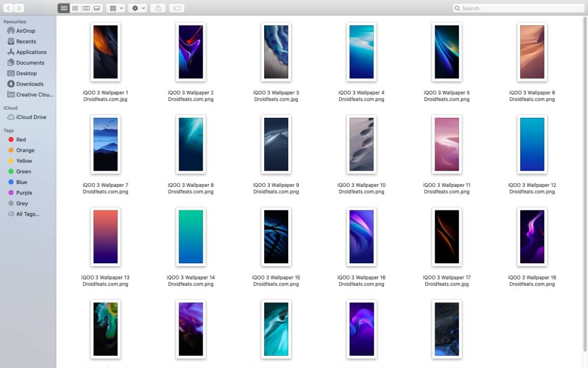Filter by the Red tag
The height and width of the screenshot is (368, 588).
coord(21,140)
